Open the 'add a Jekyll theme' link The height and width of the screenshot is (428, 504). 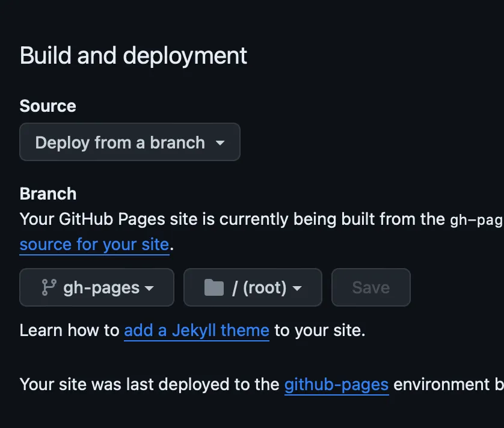pyautogui.click(x=196, y=330)
